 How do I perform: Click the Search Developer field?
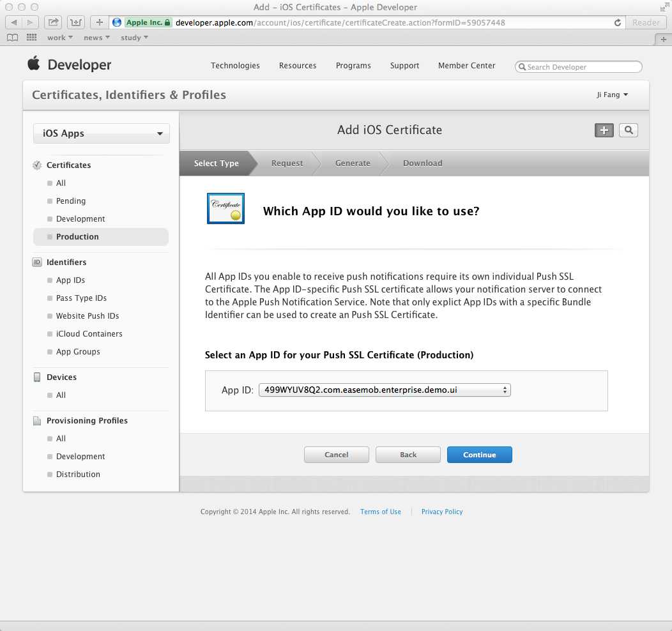click(579, 67)
